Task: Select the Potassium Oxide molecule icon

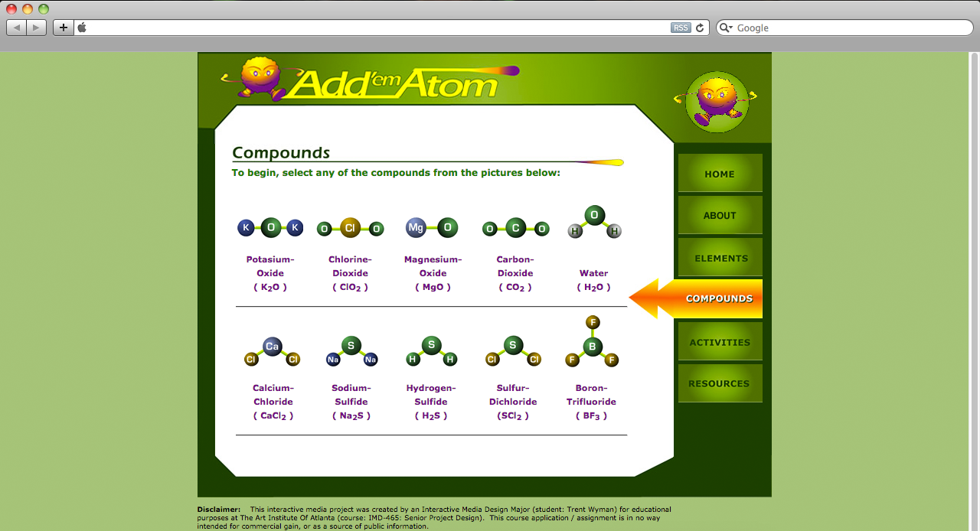Action: (270, 227)
